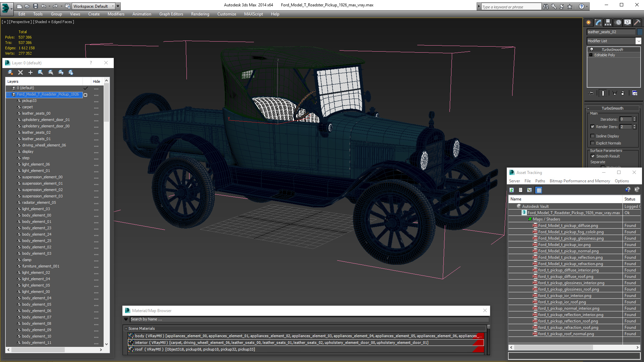This screenshot has width=644, height=362.
Task: Click Create New Layer icon in Layer dialog
Action: pos(10,72)
